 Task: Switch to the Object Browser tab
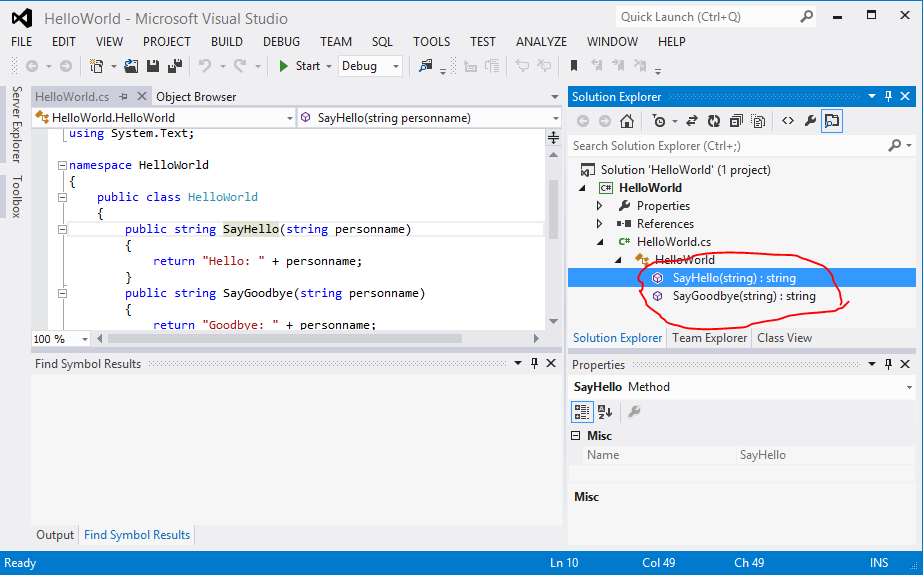[x=196, y=97]
